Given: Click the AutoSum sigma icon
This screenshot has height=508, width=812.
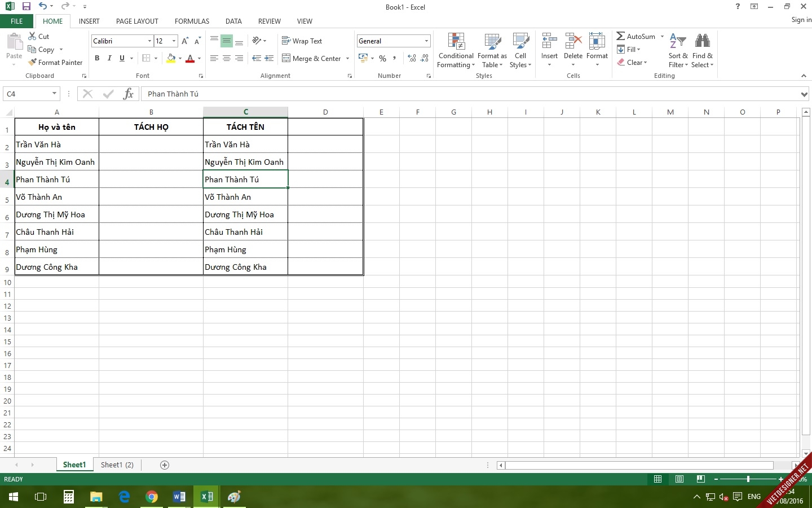Looking at the screenshot, I should click(x=620, y=36).
